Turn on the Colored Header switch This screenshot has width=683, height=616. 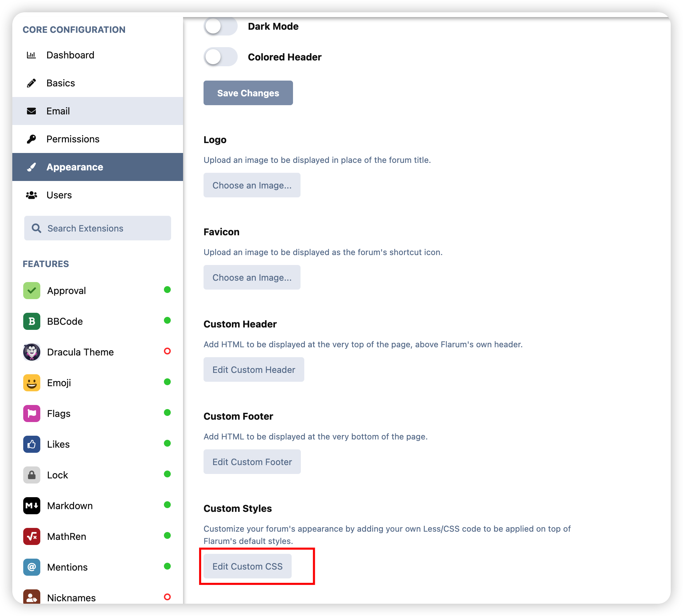pyautogui.click(x=220, y=57)
